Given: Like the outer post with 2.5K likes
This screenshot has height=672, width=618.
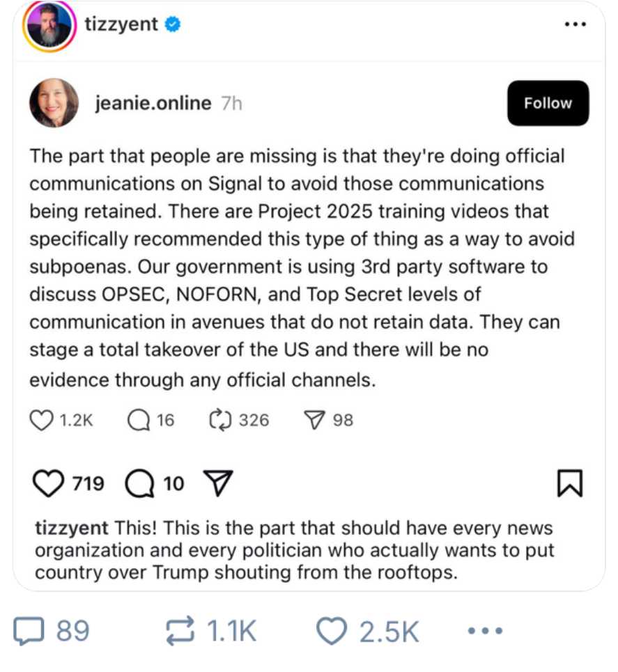Looking at the screenshot, I should pos(333,631).
